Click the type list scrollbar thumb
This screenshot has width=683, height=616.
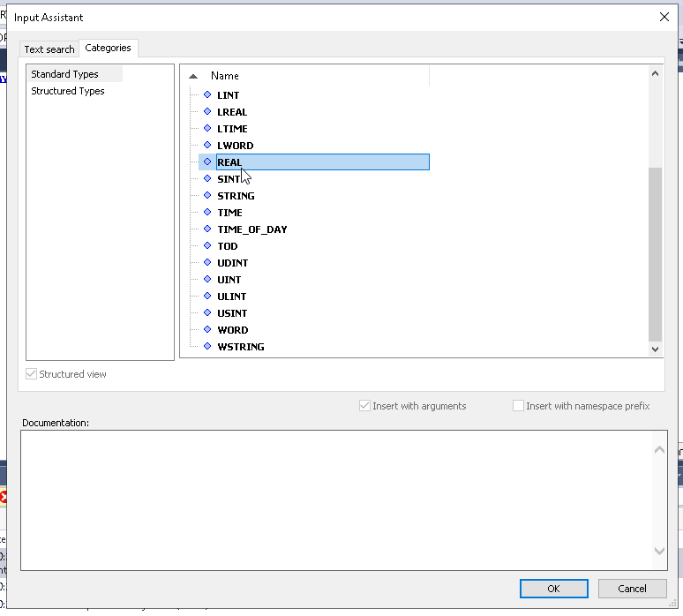click(655, 254)
